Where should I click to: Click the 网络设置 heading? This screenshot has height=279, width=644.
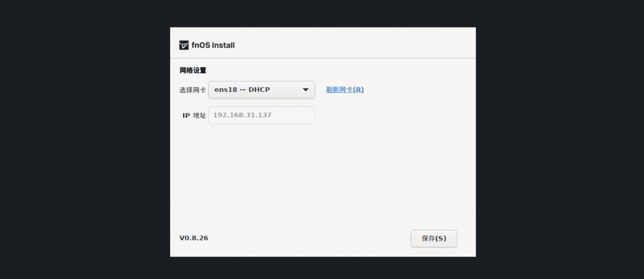[193, 71]
